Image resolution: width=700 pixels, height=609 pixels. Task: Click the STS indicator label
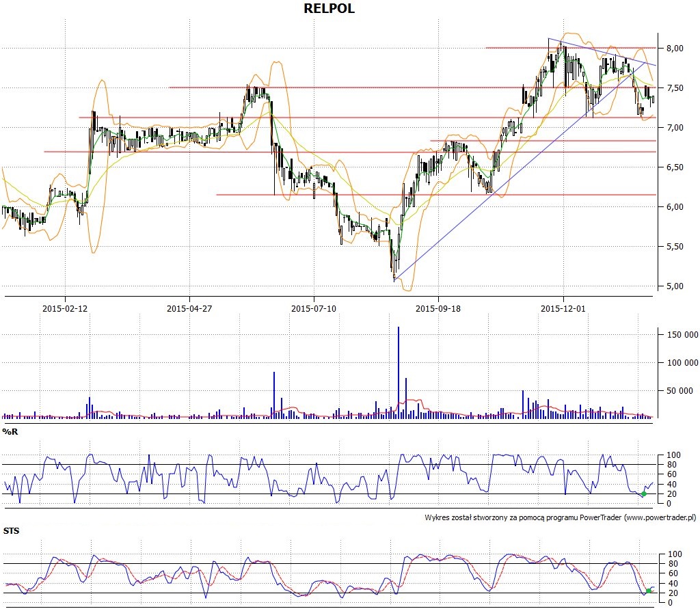pyautogui.click(x=11, y=531)
